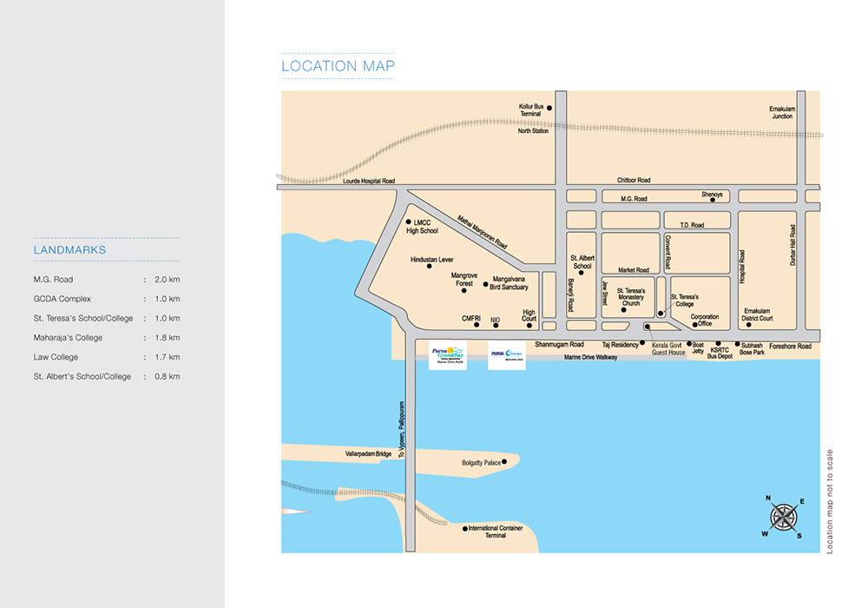Click the Purva Oceana logo on the map
The image size is (868, 608).
[506, 356]
